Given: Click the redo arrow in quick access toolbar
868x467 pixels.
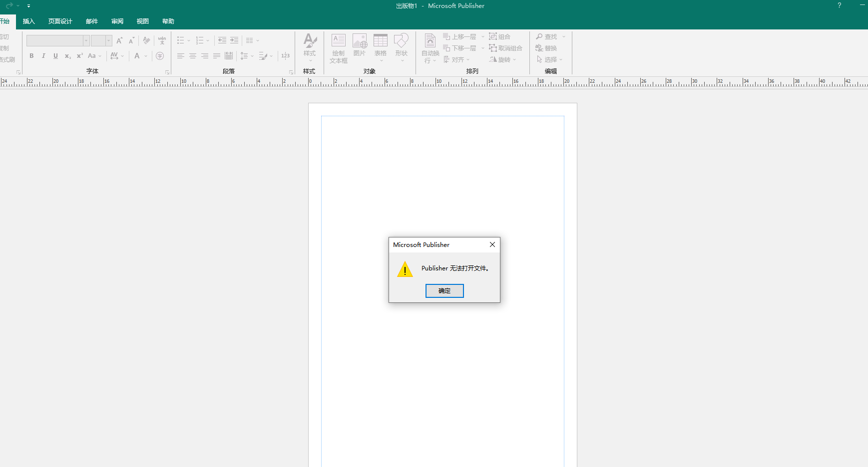Looking at the screenshot, I should (x=9, y=6).
